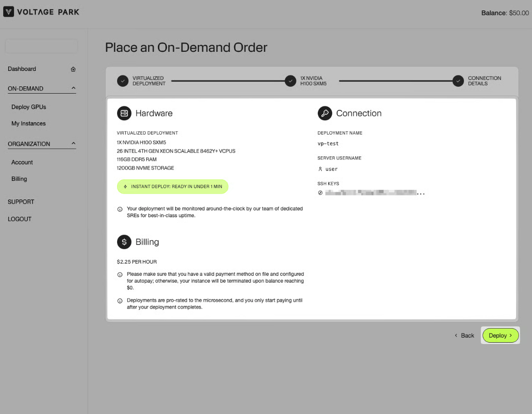Click the LOGOUT link
Image resolution: width=532 pixels, height=414 pixels.
20,219
